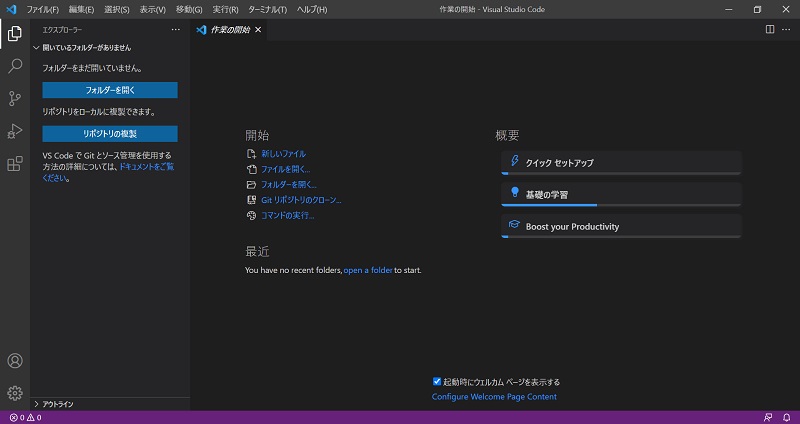
Task: Click progress bar under Boost your Productivity
Action: click(x=621, y=237)
